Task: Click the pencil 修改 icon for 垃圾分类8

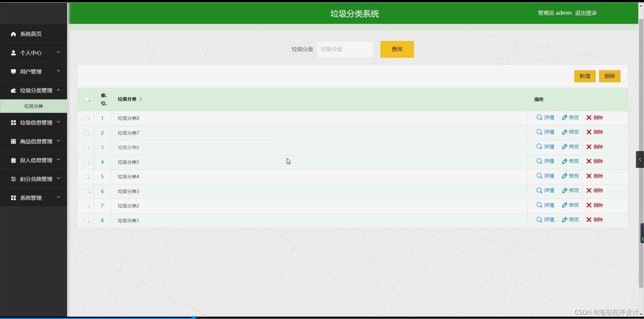Action: 565,118
